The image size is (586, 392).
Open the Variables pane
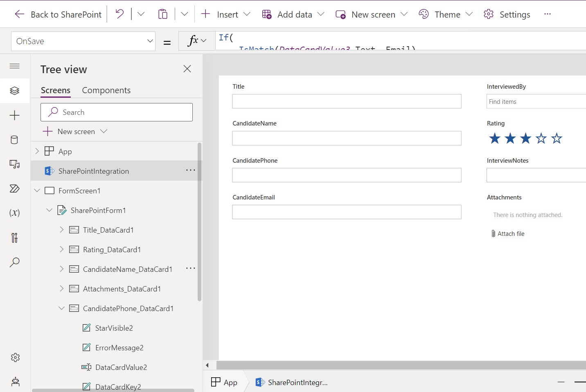tap(14, 213)
